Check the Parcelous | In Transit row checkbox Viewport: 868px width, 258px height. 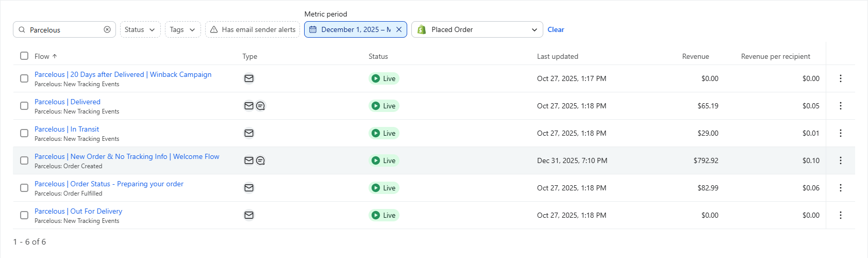coord(24,133)
